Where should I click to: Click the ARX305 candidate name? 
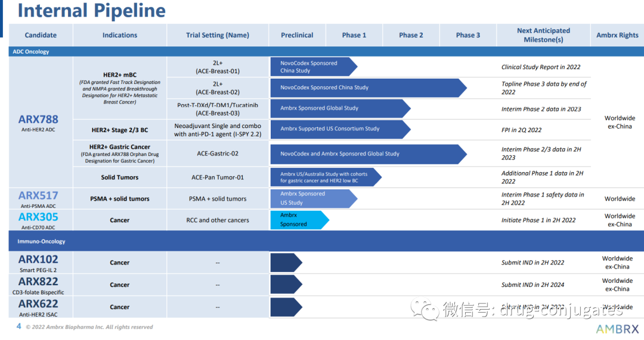(x=38, y=217)
